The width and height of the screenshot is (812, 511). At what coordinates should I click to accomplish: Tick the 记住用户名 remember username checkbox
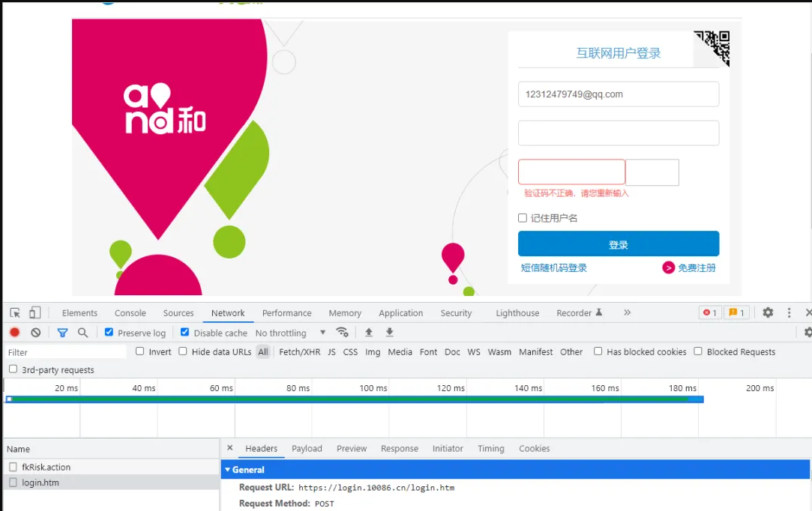[x=523, y=218]
